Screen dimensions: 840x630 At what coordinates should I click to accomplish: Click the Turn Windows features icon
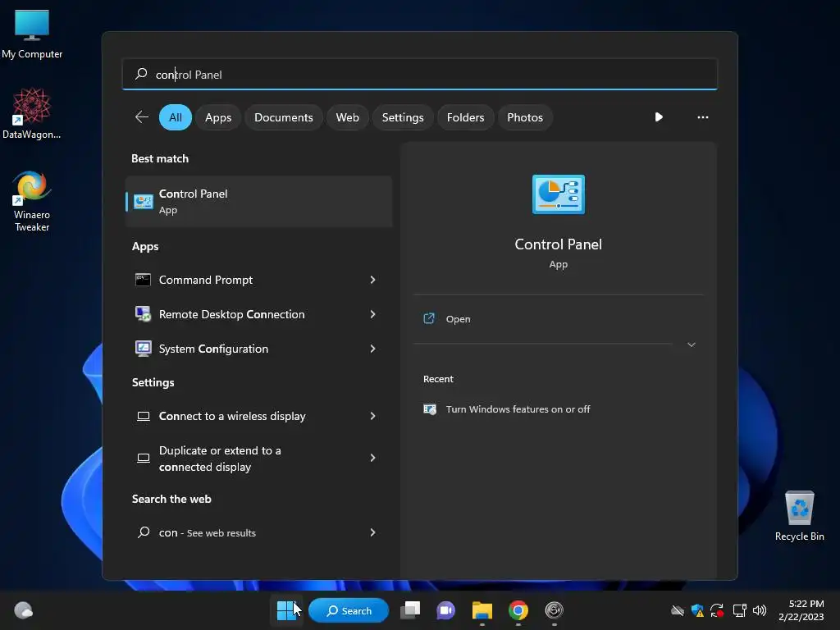click(x=430, y=409)
